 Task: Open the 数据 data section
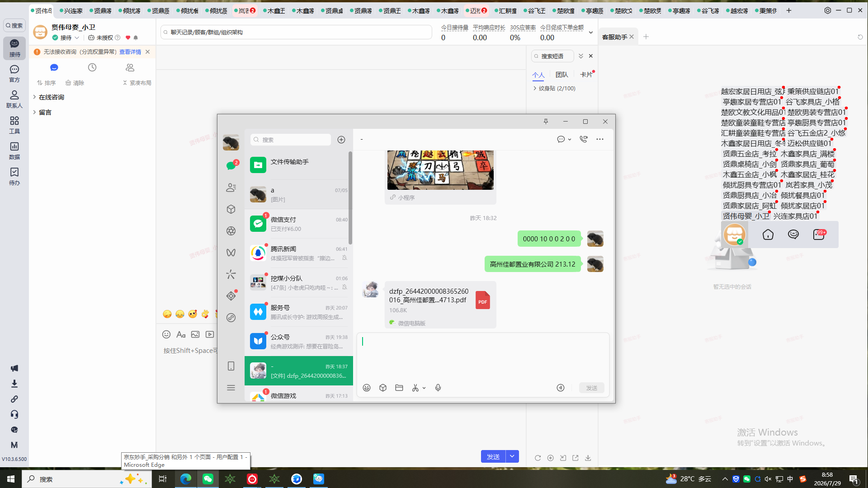point(14,150)
